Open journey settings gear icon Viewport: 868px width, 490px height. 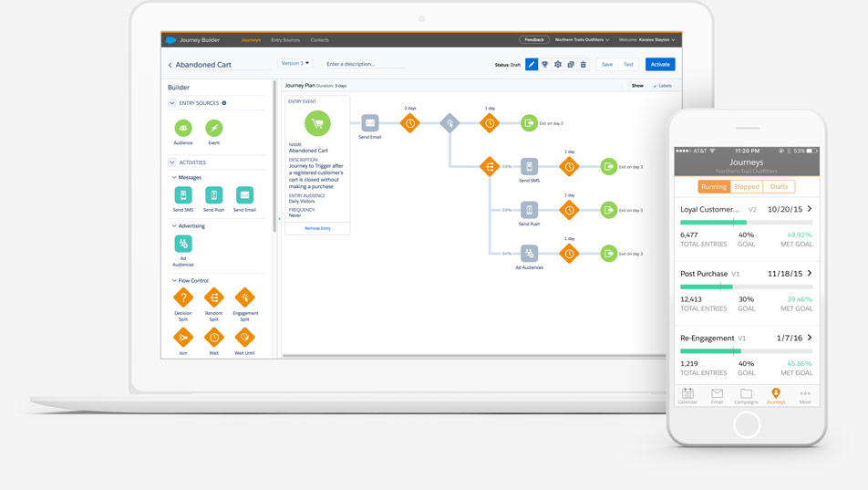point(558,65)
